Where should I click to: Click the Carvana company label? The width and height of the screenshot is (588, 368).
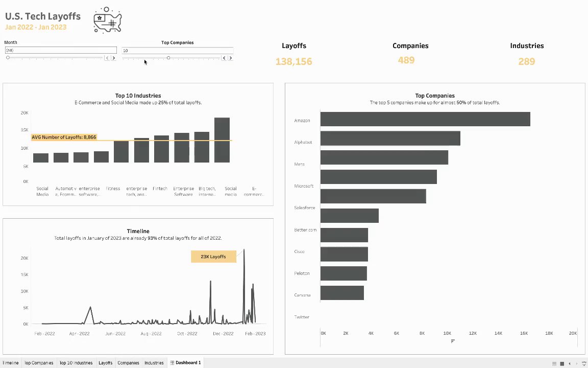click(x=302, y=295)
